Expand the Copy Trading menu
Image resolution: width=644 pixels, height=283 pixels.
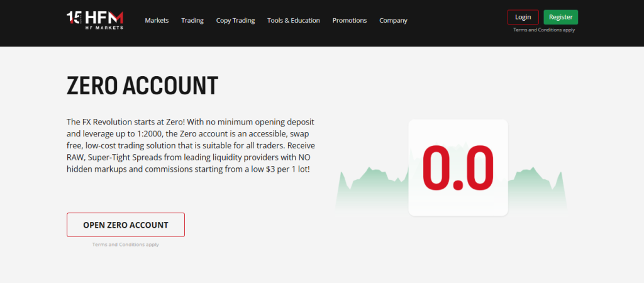point(235,20)
